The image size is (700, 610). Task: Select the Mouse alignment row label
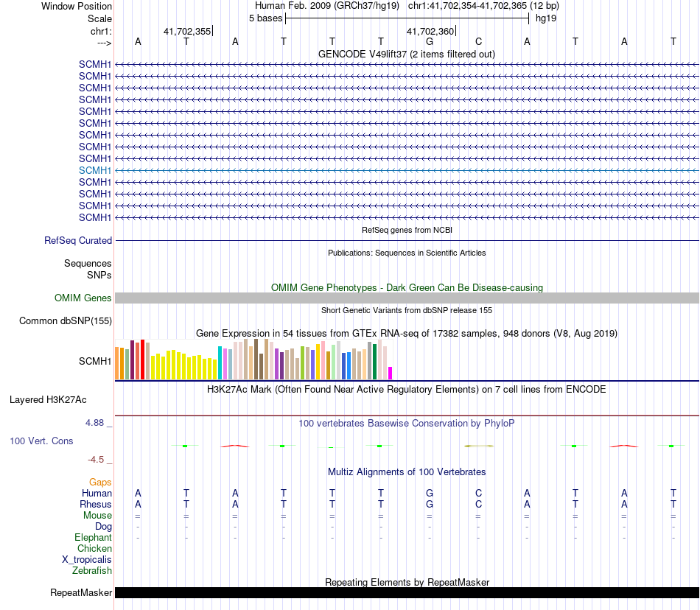97,516
